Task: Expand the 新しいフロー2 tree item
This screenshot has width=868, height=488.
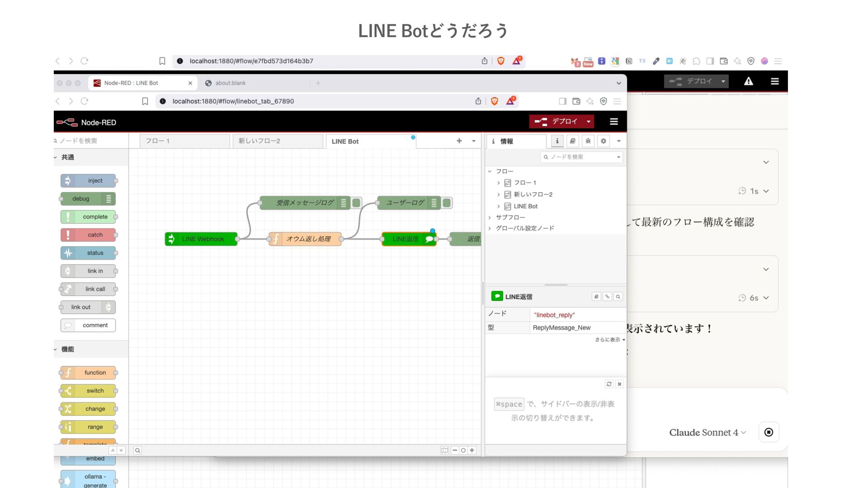Action: [499, 195]
